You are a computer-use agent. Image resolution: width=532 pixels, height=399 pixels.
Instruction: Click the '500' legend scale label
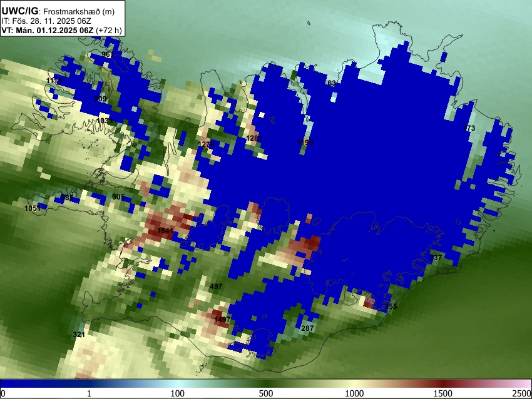(x=265, y=393)
